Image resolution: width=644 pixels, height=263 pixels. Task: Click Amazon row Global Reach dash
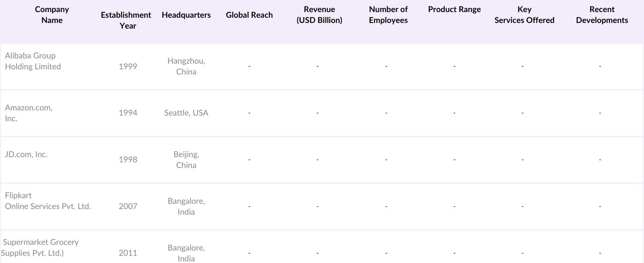(249, 113)
